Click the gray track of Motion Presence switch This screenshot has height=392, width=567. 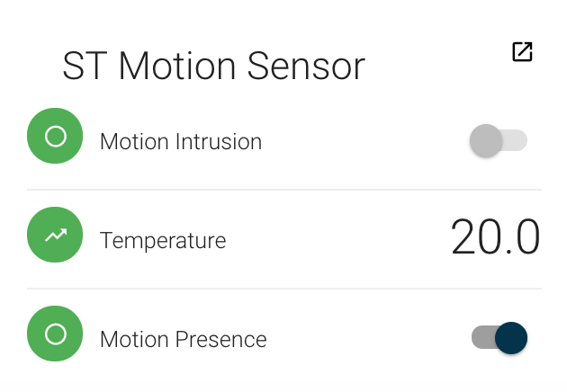point(481,338)
